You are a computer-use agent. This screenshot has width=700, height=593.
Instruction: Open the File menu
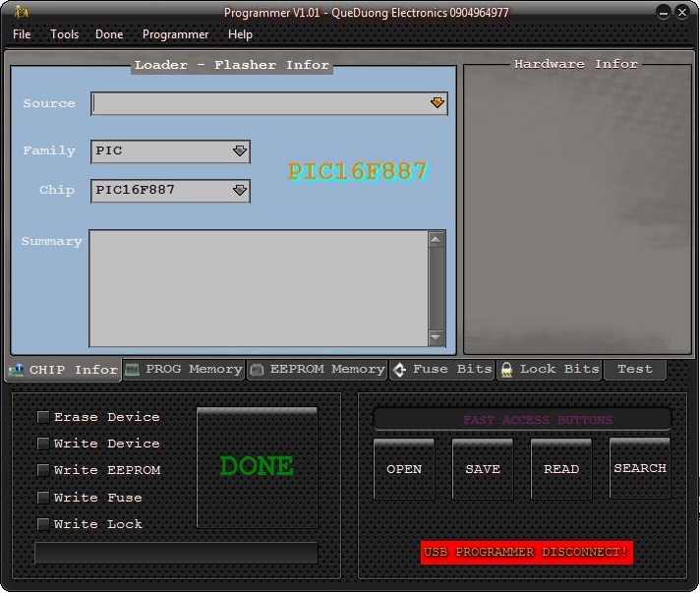(22, 34)
